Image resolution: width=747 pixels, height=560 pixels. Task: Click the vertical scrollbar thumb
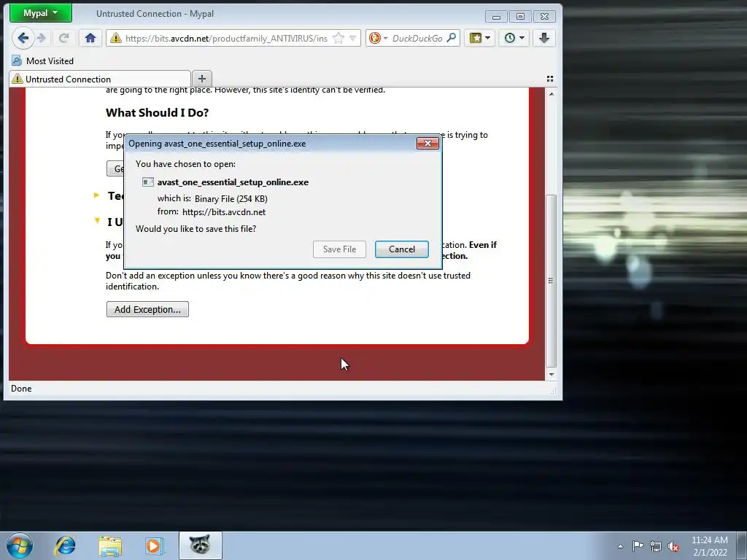pyautogui.click(x=551, y=281)
